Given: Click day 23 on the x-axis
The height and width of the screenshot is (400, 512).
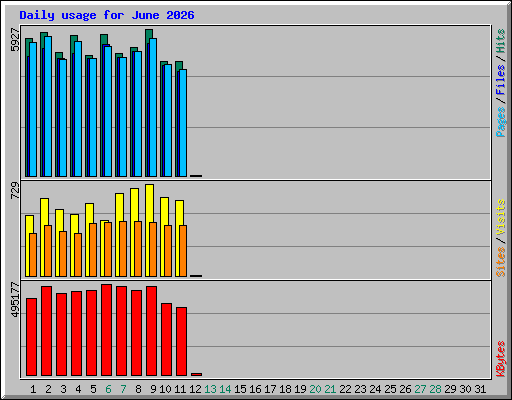Looking at the screenshot, I should click(360, 389).
